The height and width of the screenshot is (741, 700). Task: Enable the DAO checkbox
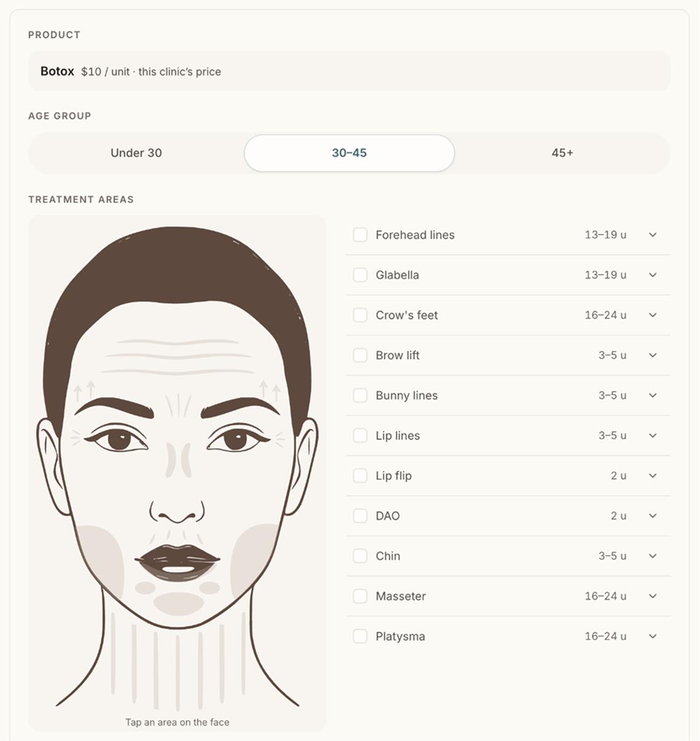coord(360,516)
